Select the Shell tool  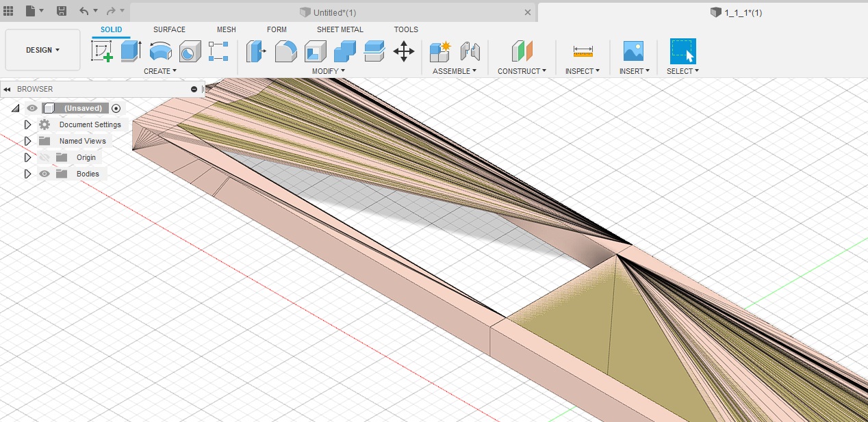coord(316,51)
